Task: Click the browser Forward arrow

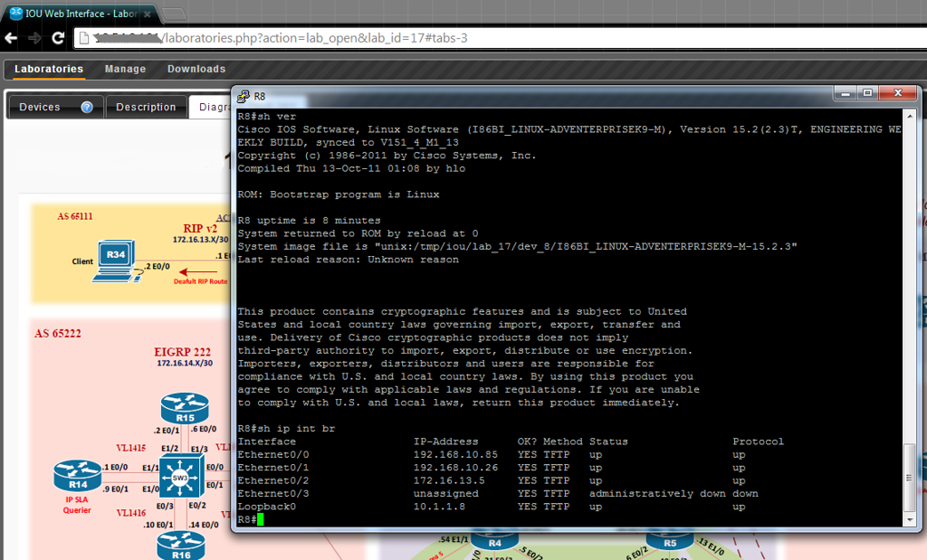Action: click(x=34, y=38)
